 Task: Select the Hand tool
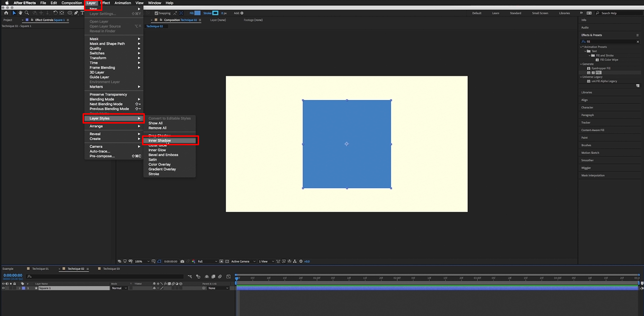tap(20, 13)
